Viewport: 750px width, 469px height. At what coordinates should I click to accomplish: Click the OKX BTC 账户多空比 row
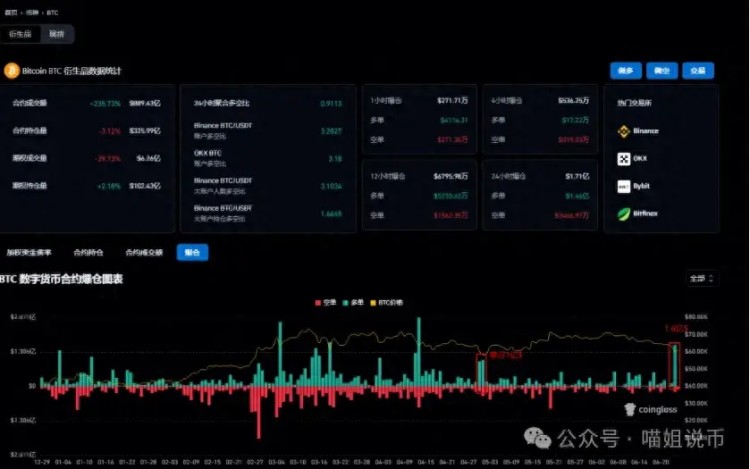tap(268, 158)
